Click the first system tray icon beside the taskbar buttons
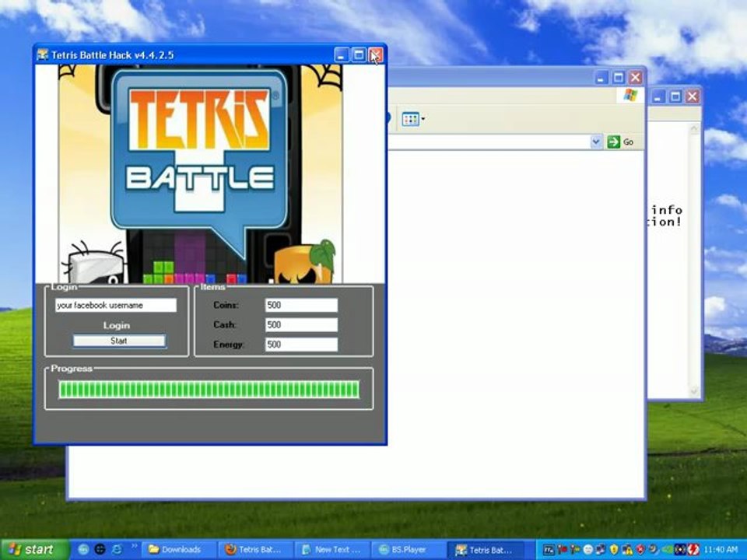Screen dimensions: 747x560 tap(549, 550)
